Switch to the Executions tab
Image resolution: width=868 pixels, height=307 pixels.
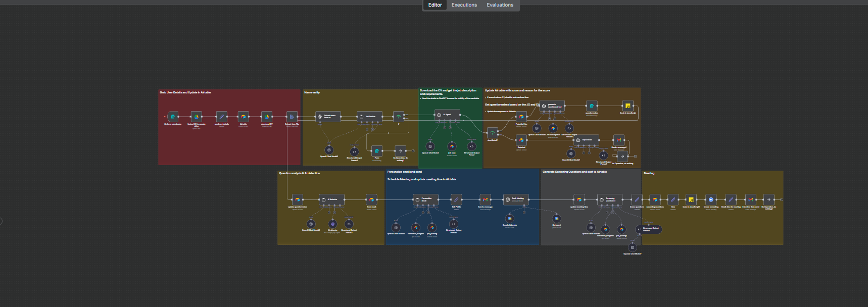pyautogui.click(x=464, y=5)
